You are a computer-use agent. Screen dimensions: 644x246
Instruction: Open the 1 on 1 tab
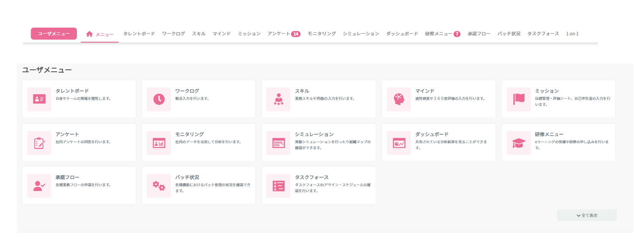click(x=572, y=34)
